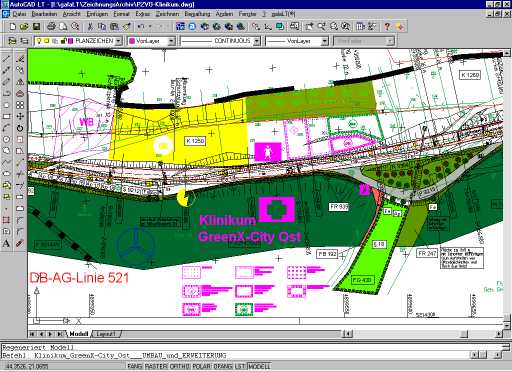Screen dimensions: 512x372
Task: Toggle POLAR tracking in the status bar
Action: [202, 366]
